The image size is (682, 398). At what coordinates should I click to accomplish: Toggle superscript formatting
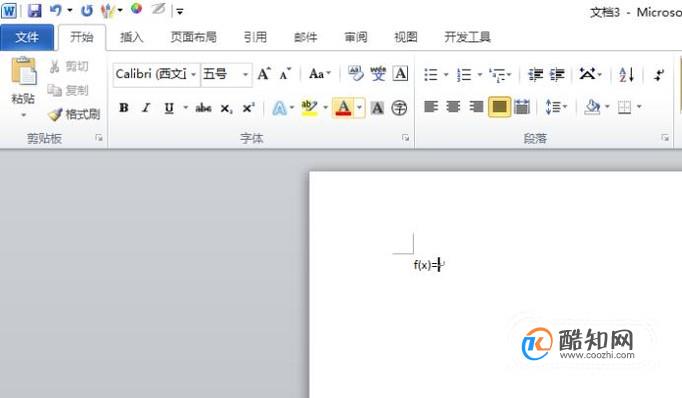pyautogui.click(x=248, y=108)
